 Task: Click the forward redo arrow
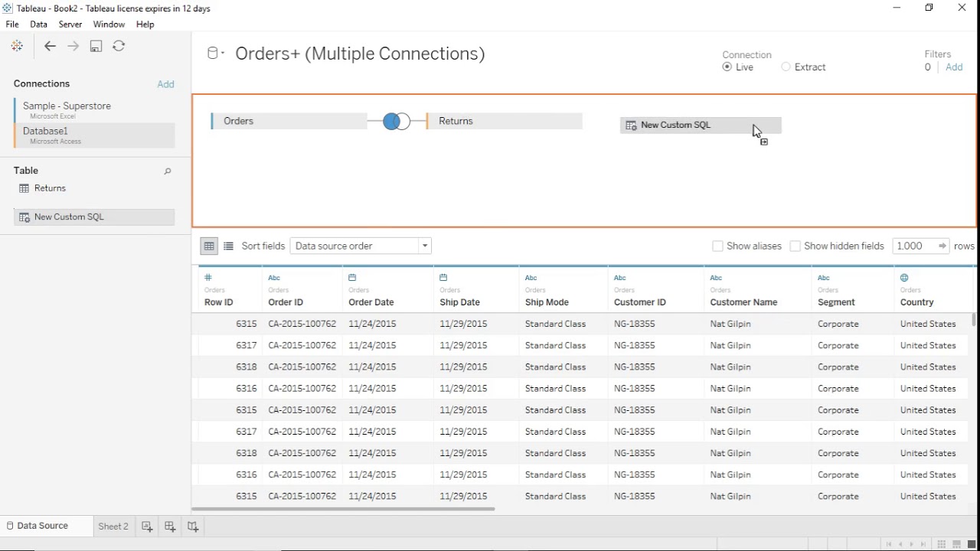(x=73, y=47)
